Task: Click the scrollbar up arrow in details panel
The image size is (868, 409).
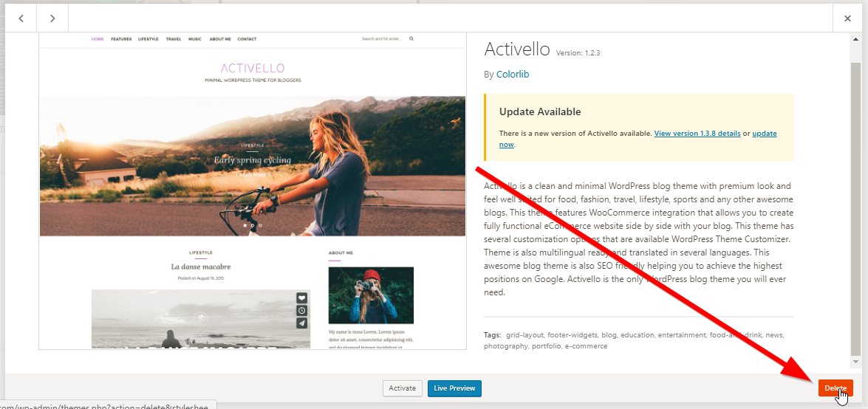Action: (856, 38)
